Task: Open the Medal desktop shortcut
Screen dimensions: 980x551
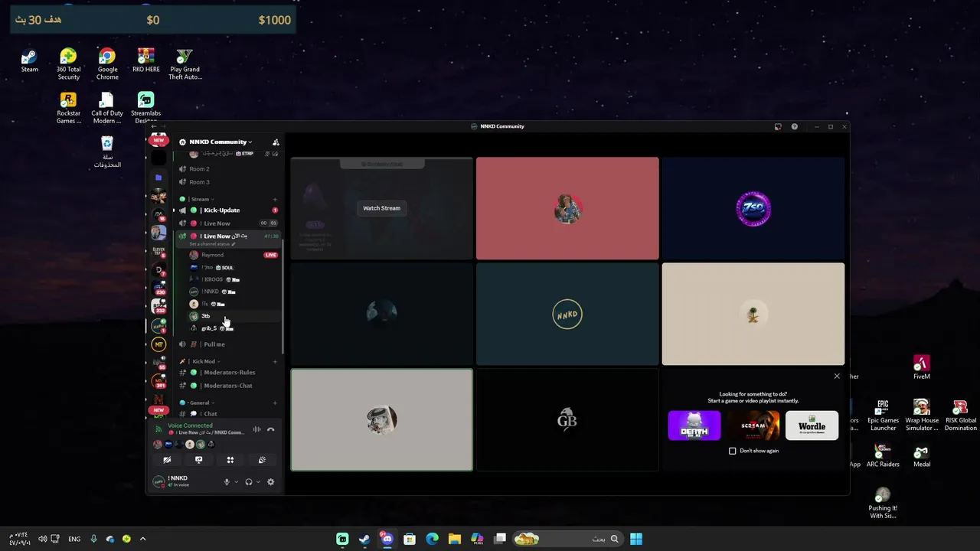Action: pyautogui.click(x=922, y=456)
